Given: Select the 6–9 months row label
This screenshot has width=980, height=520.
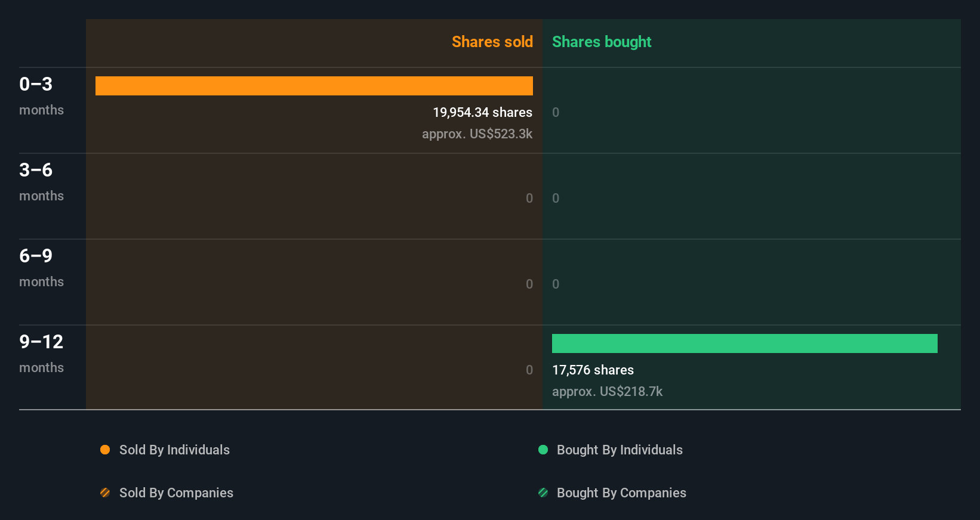Looking at the screenshot, I should (41, 267).
